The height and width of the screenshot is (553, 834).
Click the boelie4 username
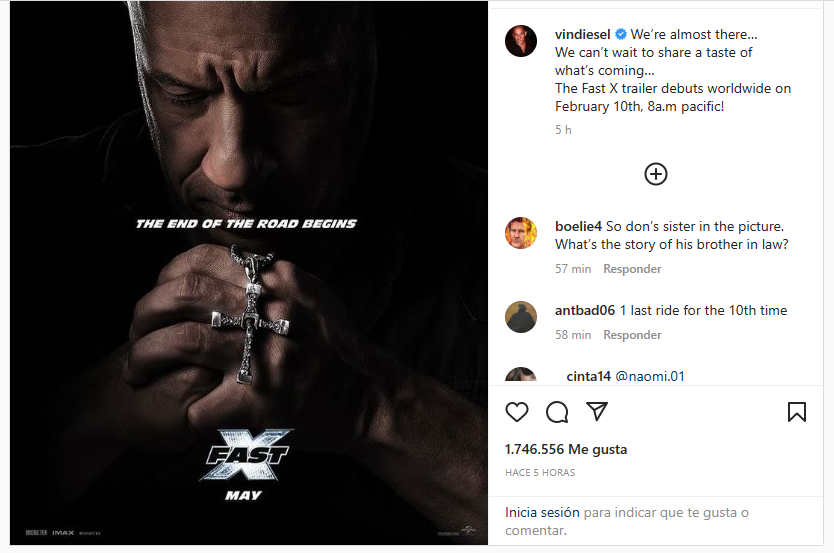(x=579, y=226)
